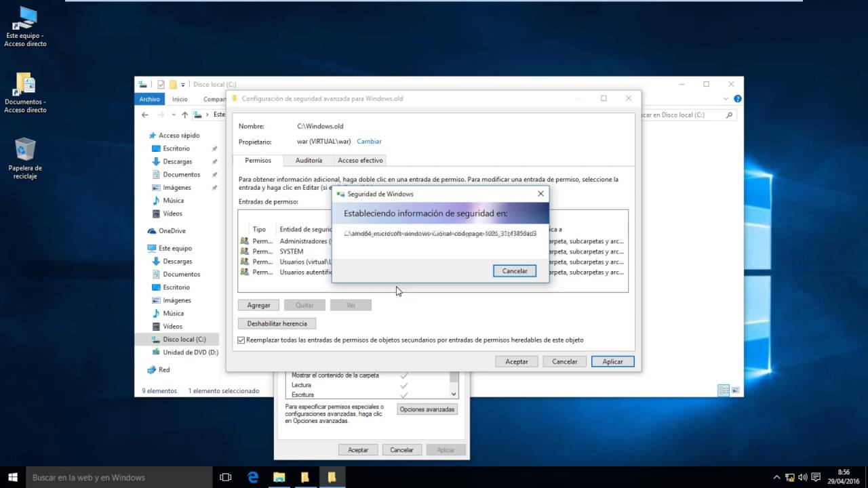Click the taskbar search box
The width and height of the screenshot is (868, 488).
tap(119, 477)
